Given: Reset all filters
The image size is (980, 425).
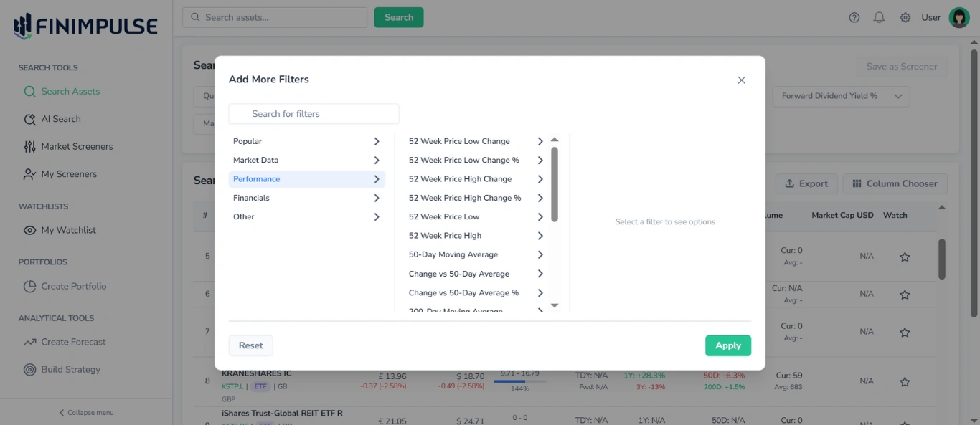Looking at the screenshot, I should pyautogui.click(x=250, y=345).
